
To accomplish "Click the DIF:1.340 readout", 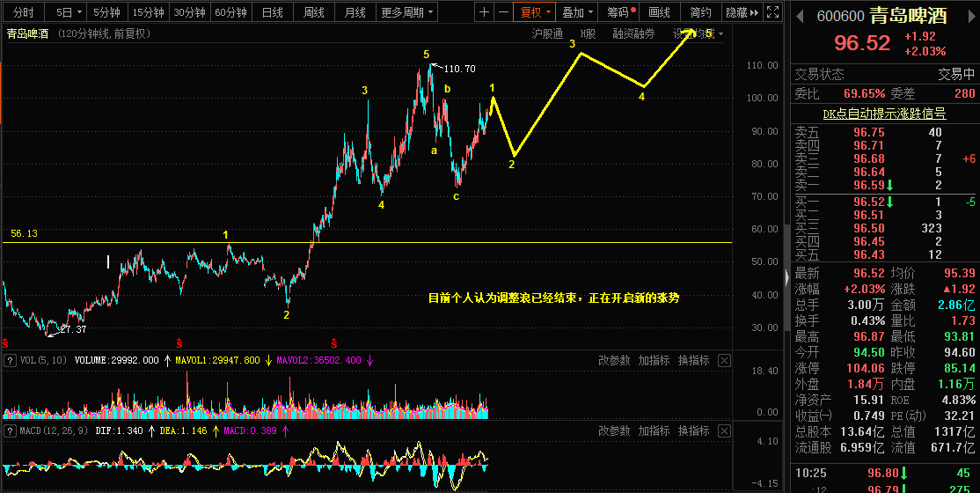I will point(120,430).
